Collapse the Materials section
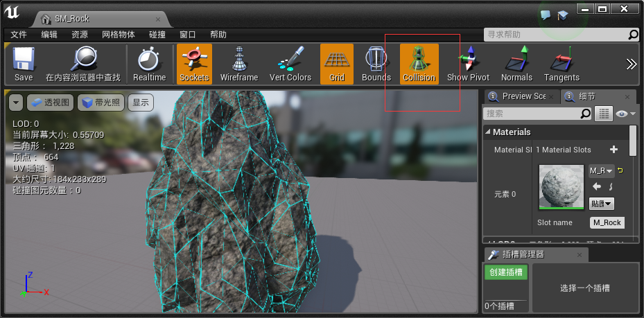644x318 pixels. [x=488, y=132]
